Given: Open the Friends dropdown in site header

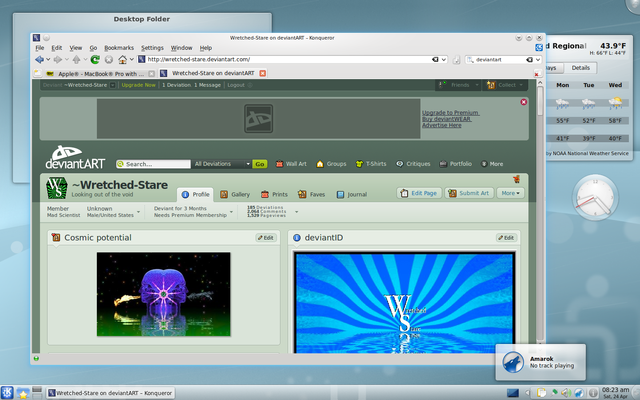Looking at the screenshot, I should click(x=458, y=85).
